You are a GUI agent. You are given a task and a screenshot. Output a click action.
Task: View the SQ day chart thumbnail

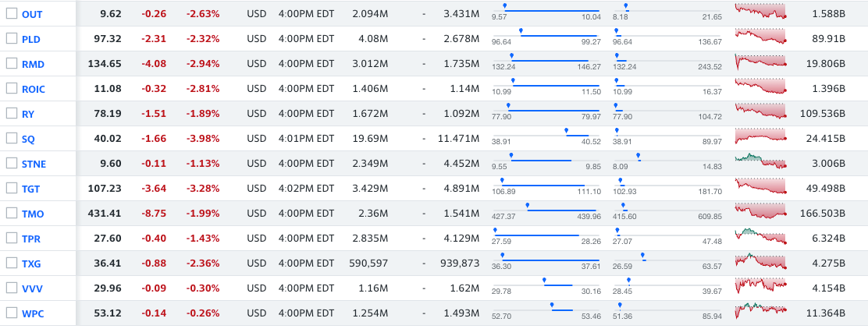(x=760, y=136)
